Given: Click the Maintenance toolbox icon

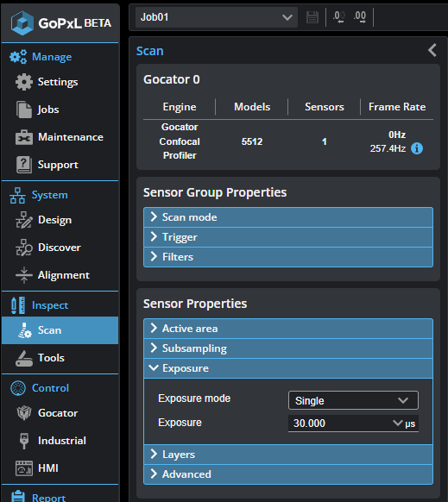Looking at the screenshot, I should (24, 137).
